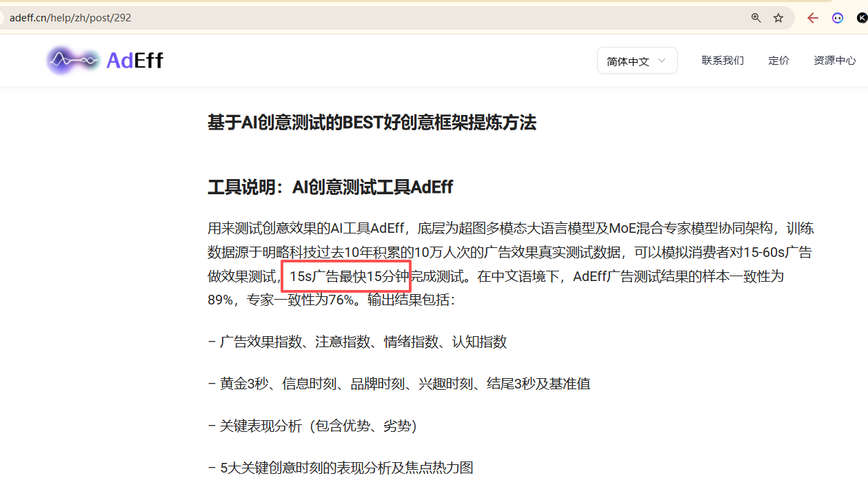868x487 pixels.
Task: Open the purple face extension icon
Action: point(838,18)
